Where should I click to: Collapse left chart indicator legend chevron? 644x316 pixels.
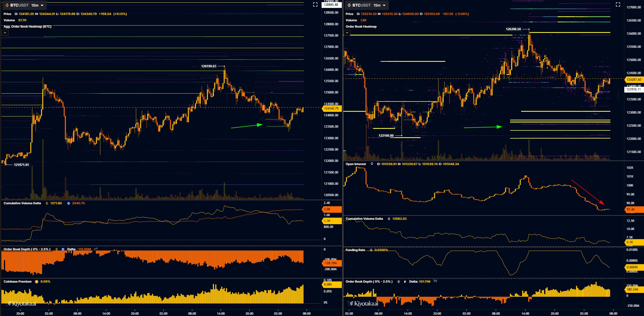[5, 33]
